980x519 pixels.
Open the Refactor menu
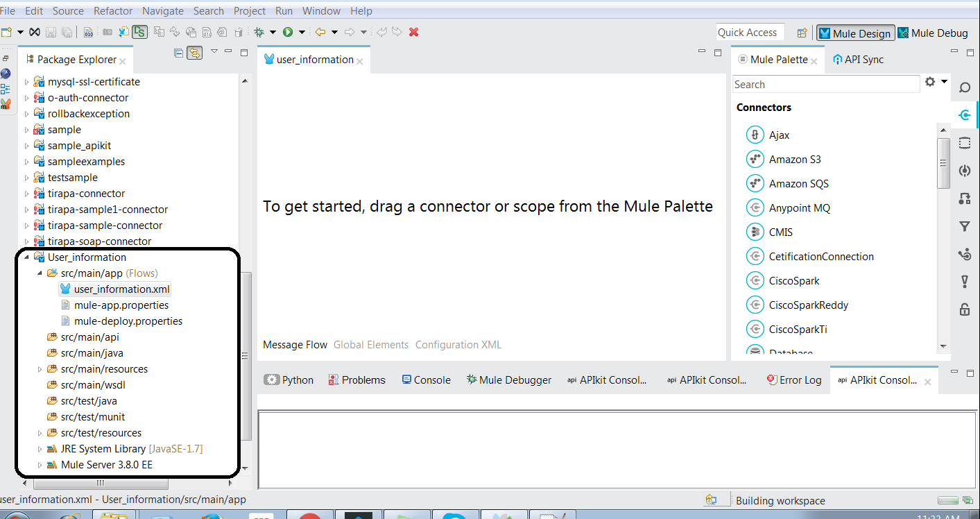pyautogui.click(x=113, y=11)
